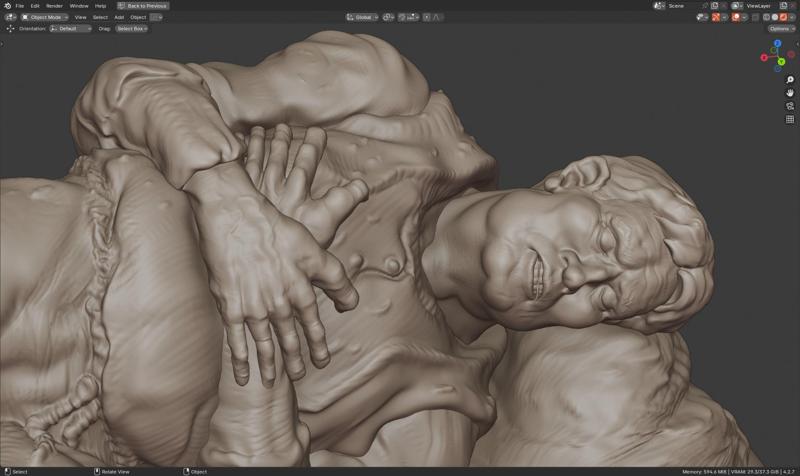Click the zoom view magnifier icon
Screen dimensions: 800x476
coord(790,80)
